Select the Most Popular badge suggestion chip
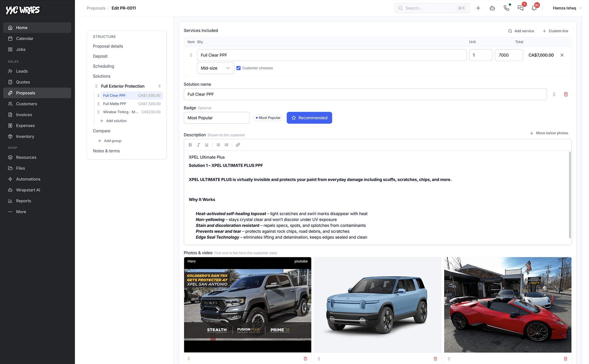The width and height of the screenshot is (589, 364). 268,118
